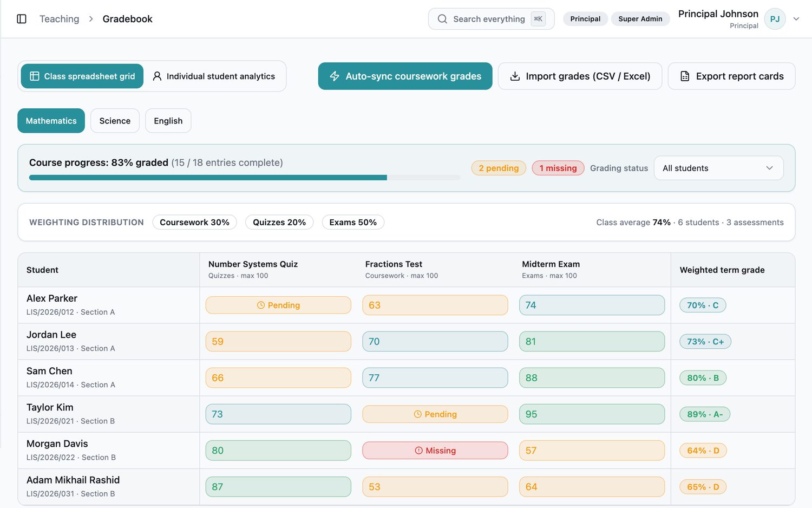Click student name Sam Chen
This screenshot has width=812, height=508.
pos(49,371)
